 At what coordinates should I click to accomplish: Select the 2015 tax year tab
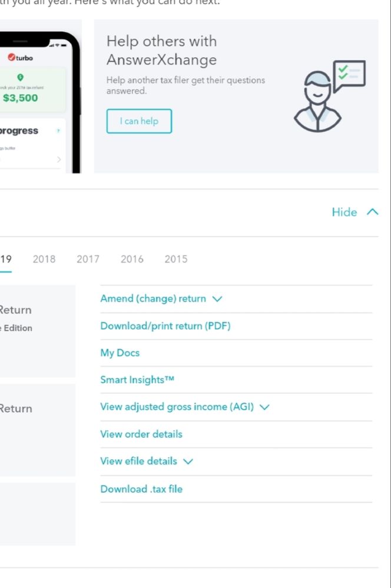176,259
